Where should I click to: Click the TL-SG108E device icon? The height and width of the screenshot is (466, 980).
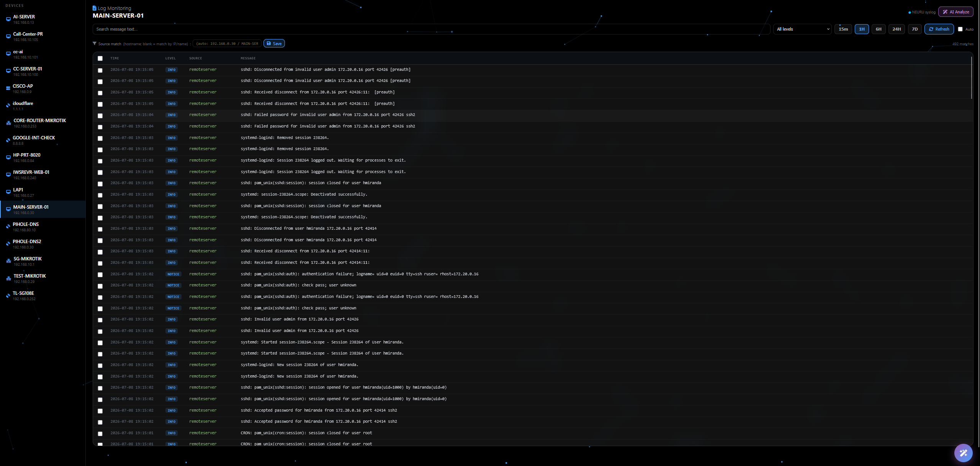pos(8,296)
